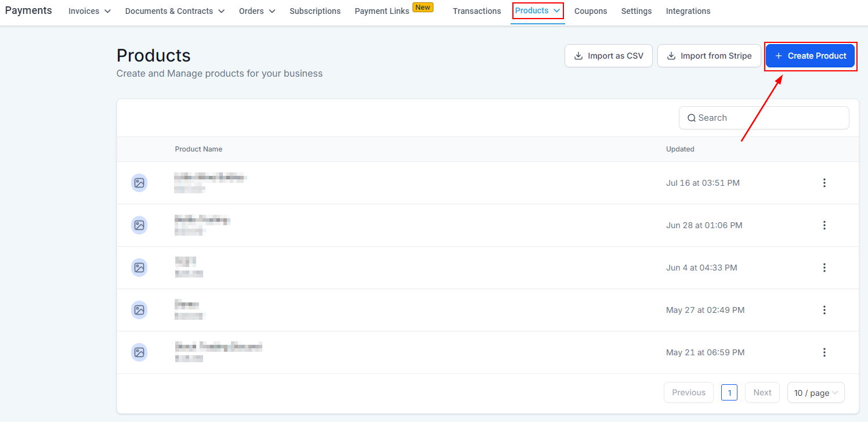The width and height of the screenshot is (868, 422).
Task: Click the date Jun 4 at 04:33 PM
Action: [x=701, y=268]
